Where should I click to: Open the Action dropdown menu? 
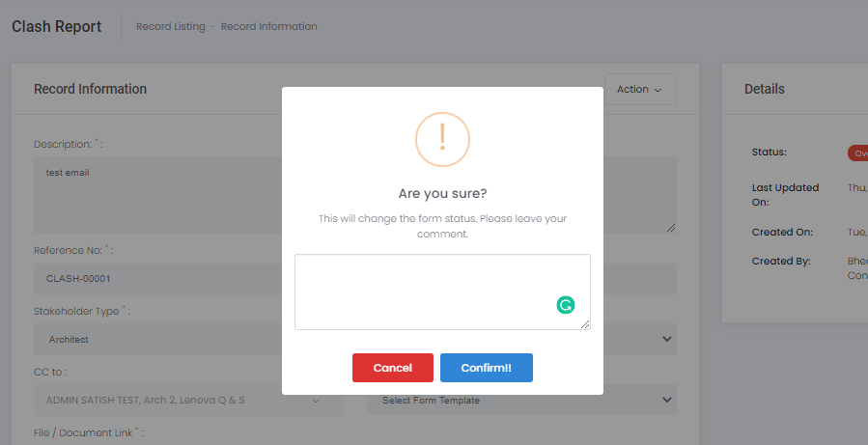click(640, 90)
